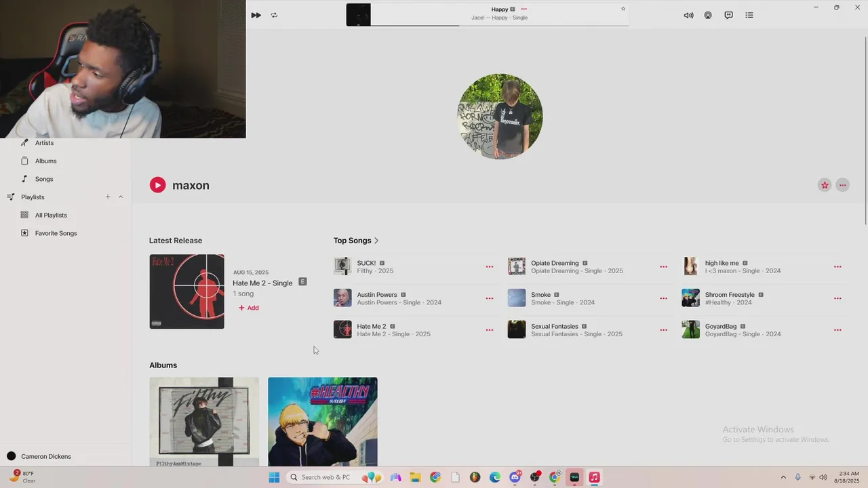Play GoyardBag song artwork
The image size is (868, 488).
tap(690, 329)
